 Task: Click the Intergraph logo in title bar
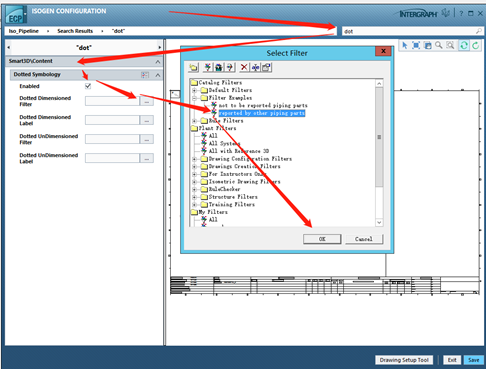point(418,14)
